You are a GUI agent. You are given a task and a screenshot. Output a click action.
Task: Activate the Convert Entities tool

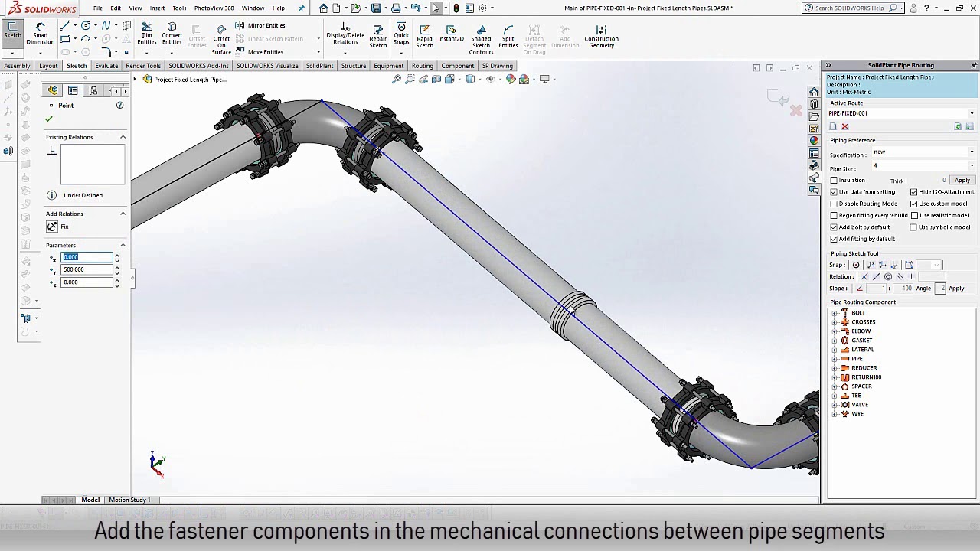pyautogui.click(x=171, y=34)
